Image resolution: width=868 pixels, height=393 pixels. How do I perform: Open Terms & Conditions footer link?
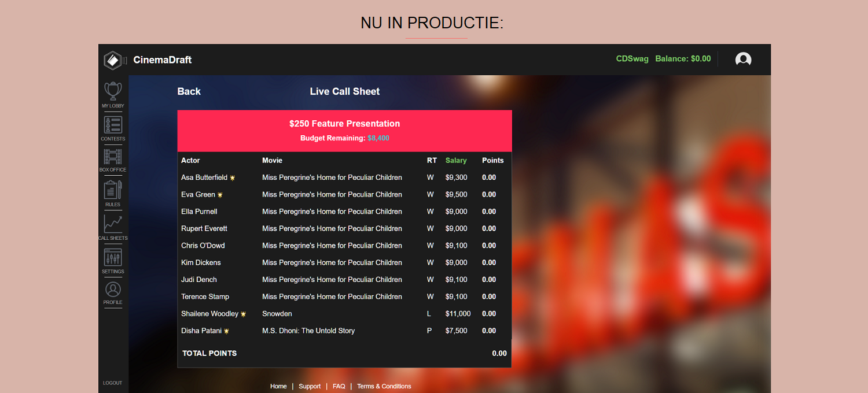tap(384, 386)
